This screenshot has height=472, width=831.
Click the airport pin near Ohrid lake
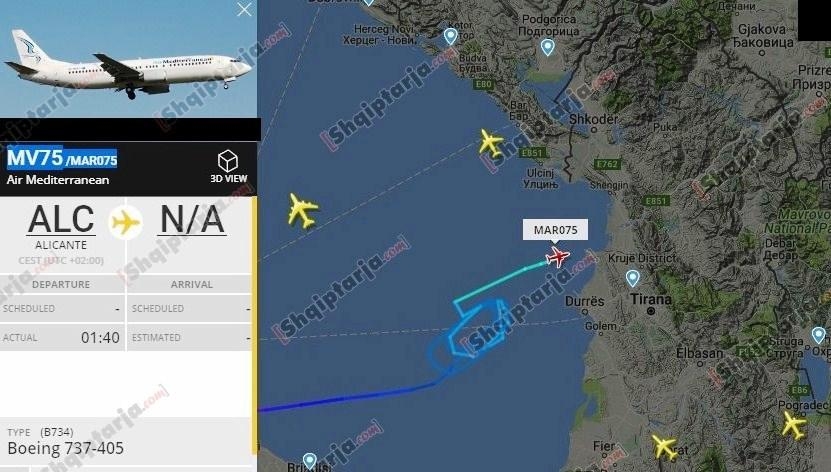pyautogui.click(x=818, y=335)
